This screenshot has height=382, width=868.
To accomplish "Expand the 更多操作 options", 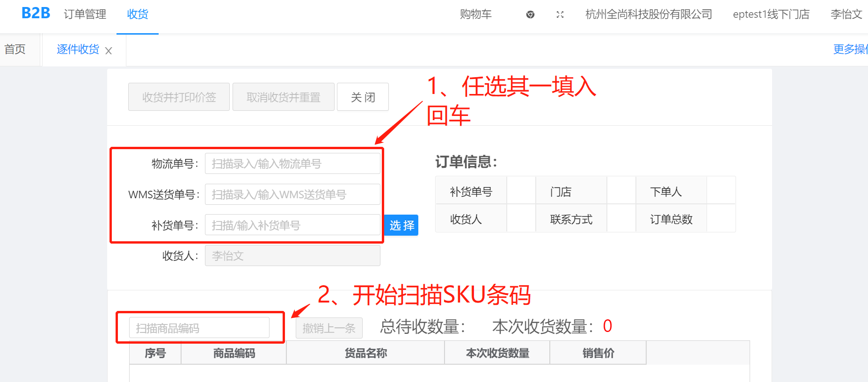I will (850, 49).
